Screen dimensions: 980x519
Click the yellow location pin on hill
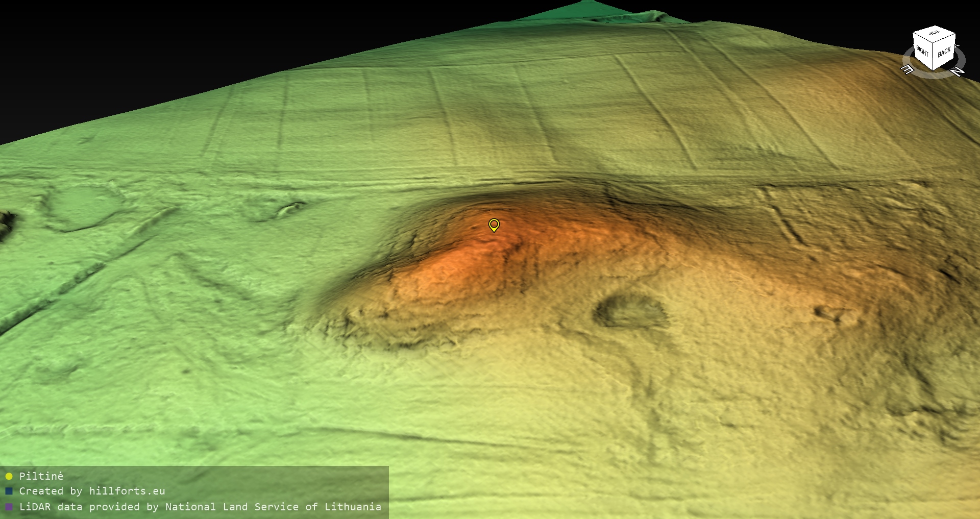494,225
